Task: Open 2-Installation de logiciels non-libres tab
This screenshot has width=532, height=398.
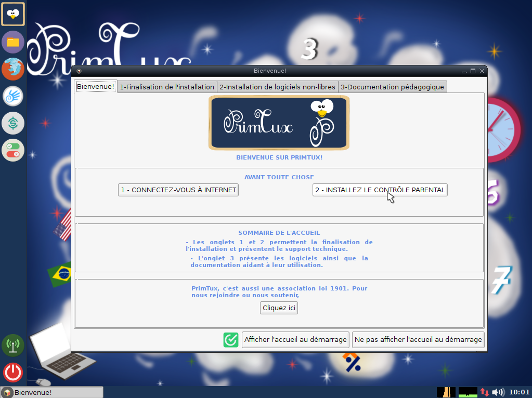Action: (277, 87)
